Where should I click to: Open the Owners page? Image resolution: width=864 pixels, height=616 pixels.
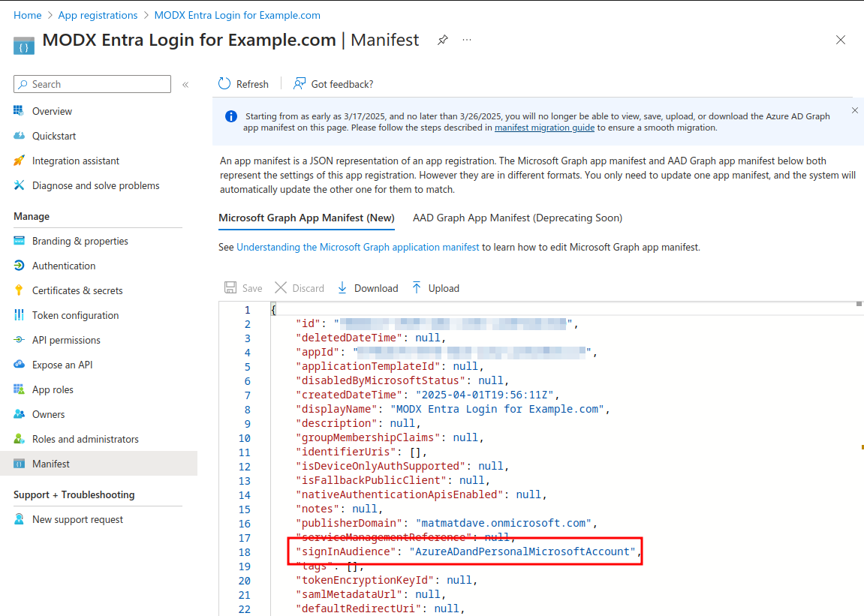point(49,415)
